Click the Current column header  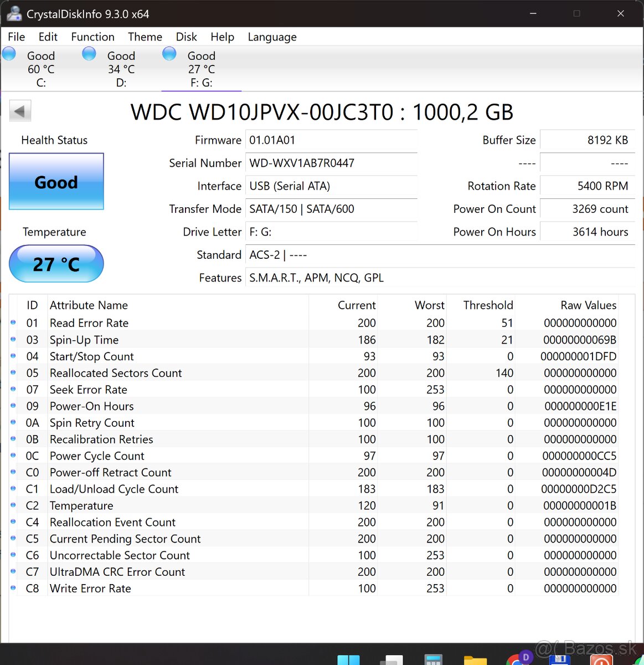(x=357, y=305)
